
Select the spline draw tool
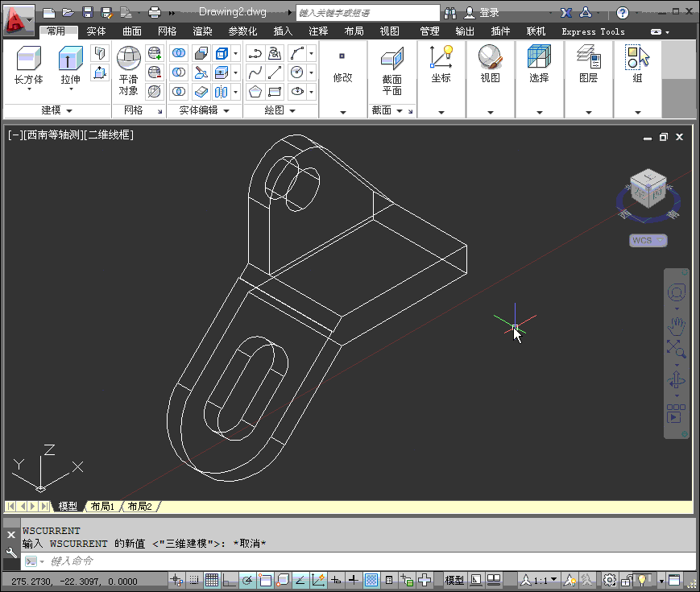[x=255, y=72]
